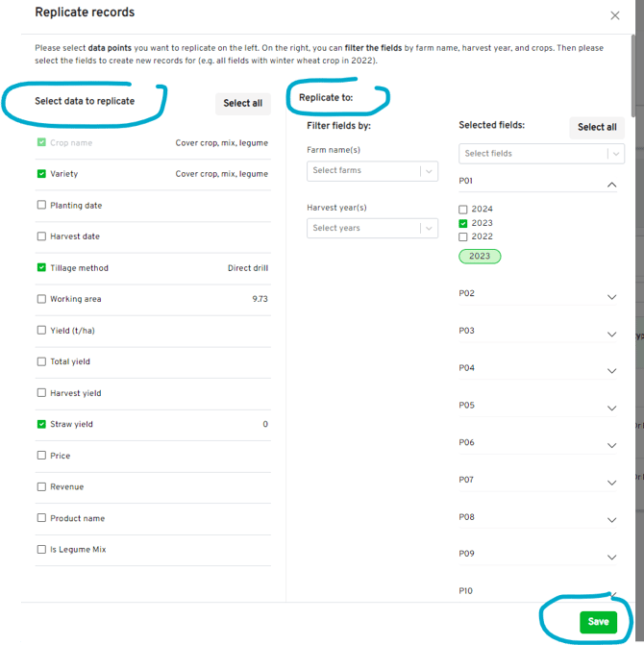Check the Is Legume Mix option
This screenshot has width=644, height=645.
point(41,550)
